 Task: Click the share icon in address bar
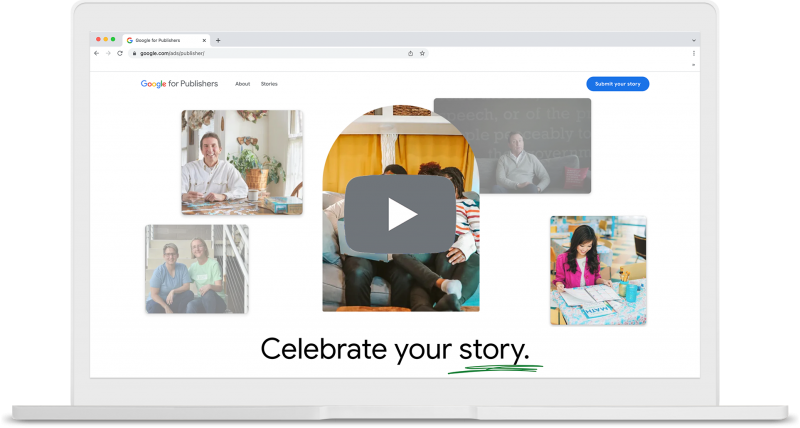click(410, 53)
